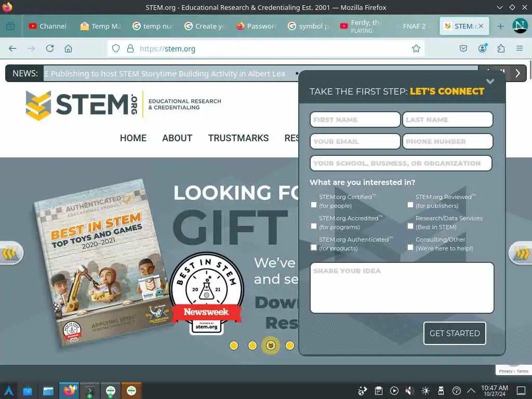Viewport: 532px width, 399px height.
Task: Collapse the Let's Connect form chevron
Action: coord(490,82)
